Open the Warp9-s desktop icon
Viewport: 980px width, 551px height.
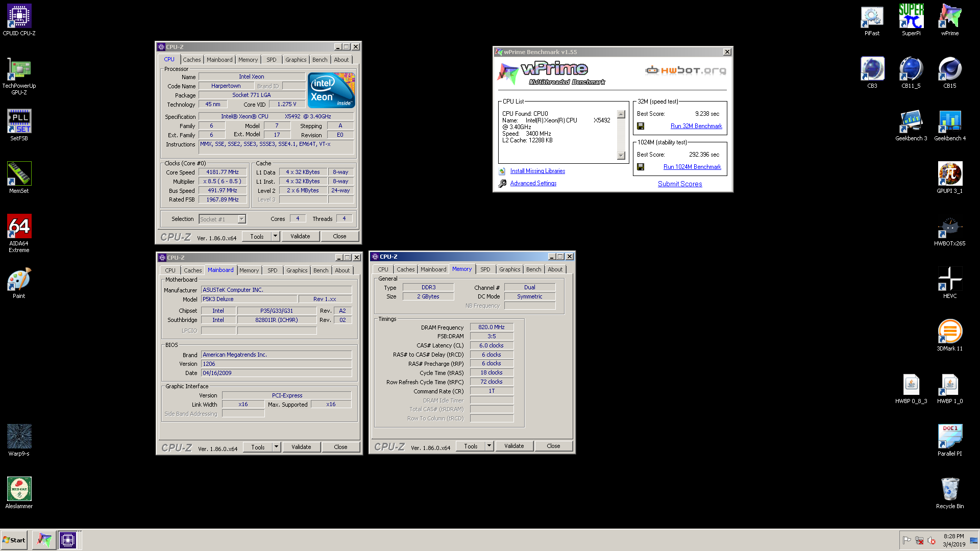tap(19, 440)
